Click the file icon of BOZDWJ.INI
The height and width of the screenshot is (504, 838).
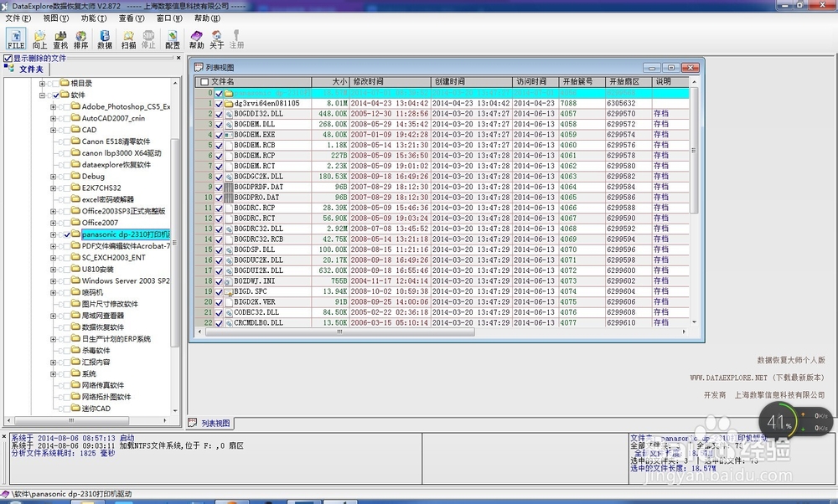tap(229, 280)
